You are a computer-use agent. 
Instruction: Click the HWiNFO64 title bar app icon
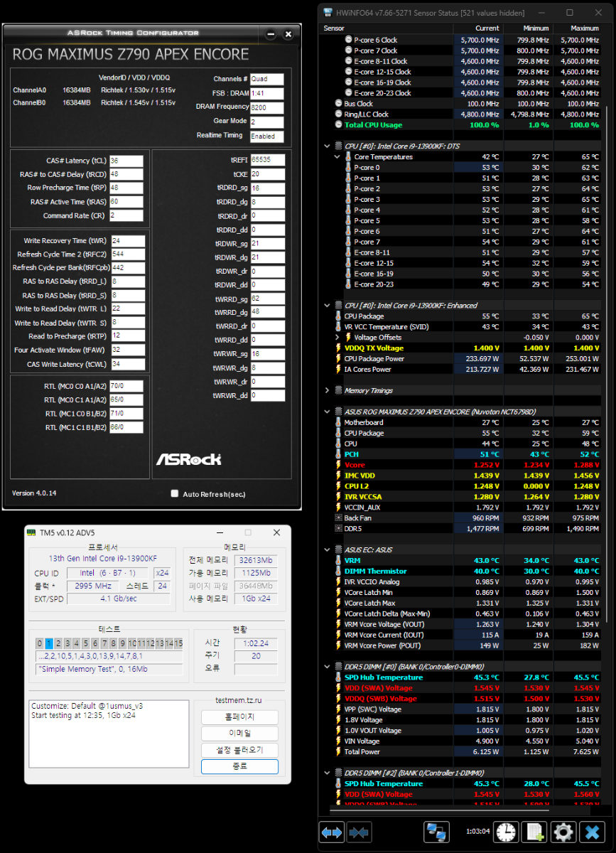click(328, 13)
